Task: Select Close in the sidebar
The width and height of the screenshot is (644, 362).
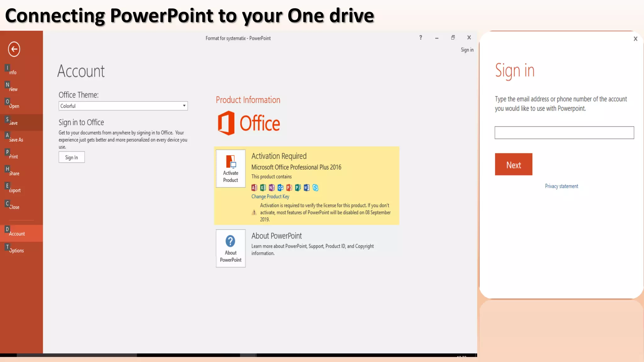Action: (x=21, y=207)
